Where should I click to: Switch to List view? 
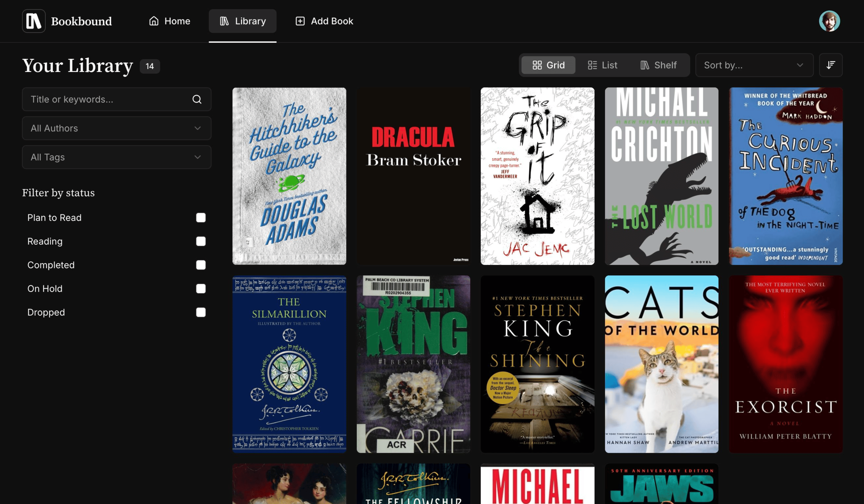602,65
